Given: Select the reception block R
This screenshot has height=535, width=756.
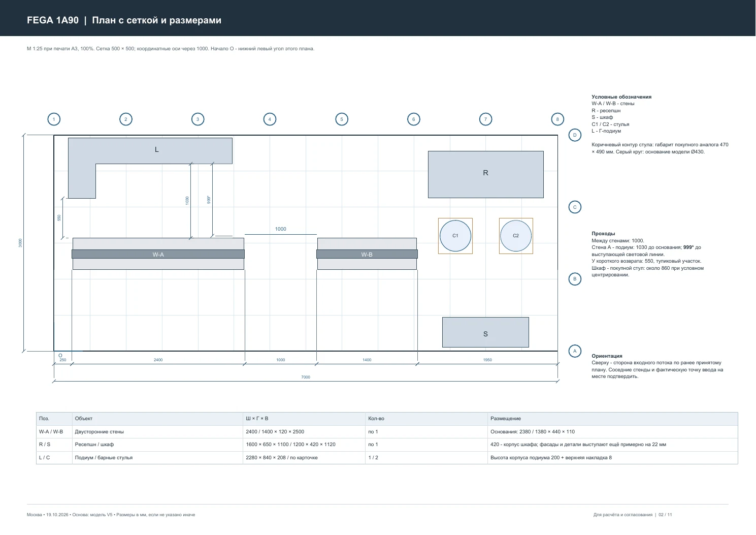Looking at the screenshot, I should click(x=486, y=174).
